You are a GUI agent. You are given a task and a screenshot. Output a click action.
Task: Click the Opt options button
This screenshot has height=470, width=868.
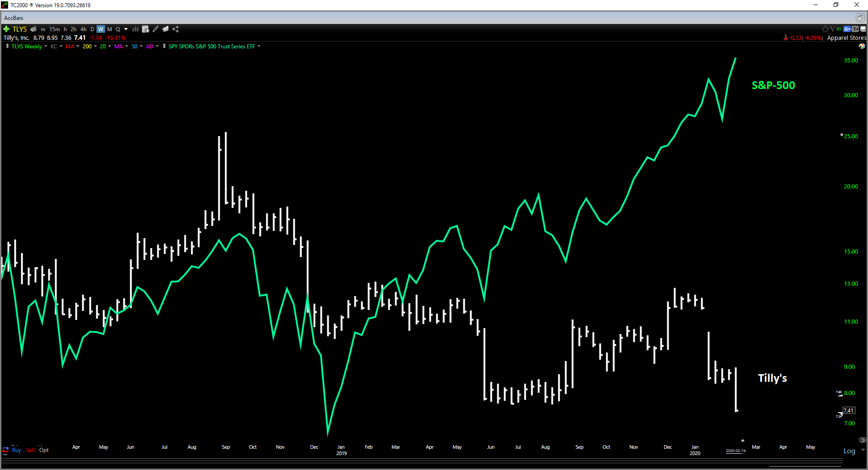(x=44, y=450)
